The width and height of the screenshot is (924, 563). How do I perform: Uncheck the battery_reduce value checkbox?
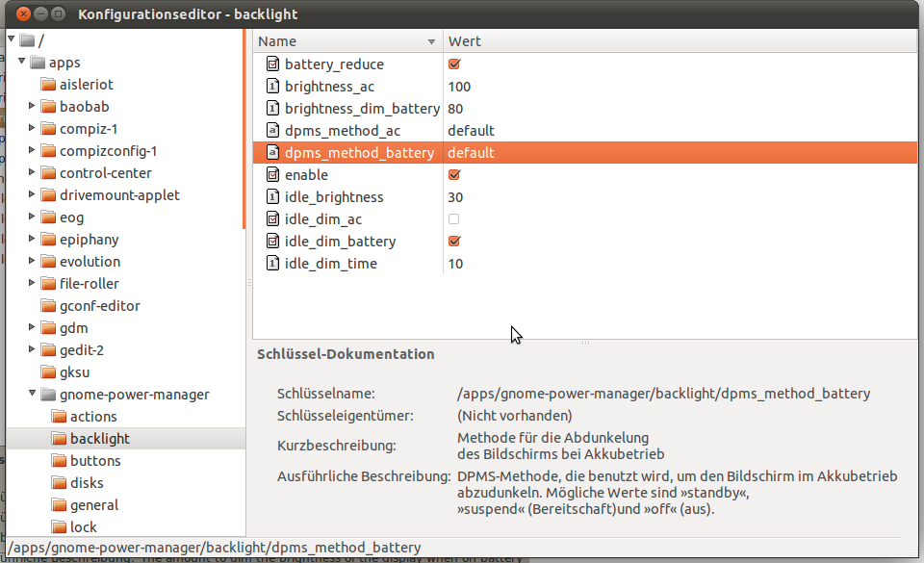coord(453,64)
